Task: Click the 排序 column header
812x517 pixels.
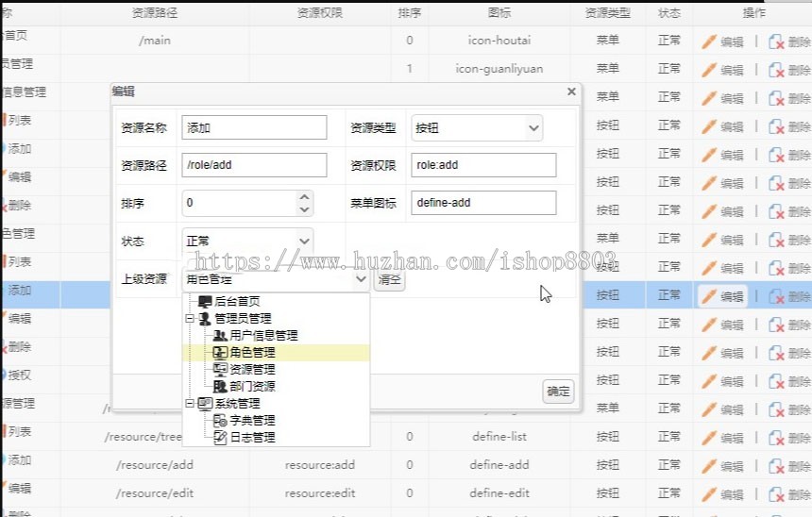Action: point(410,13)
